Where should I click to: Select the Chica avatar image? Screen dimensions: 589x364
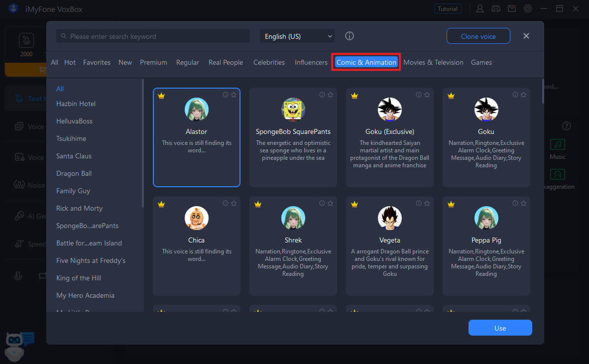[197, 218]
